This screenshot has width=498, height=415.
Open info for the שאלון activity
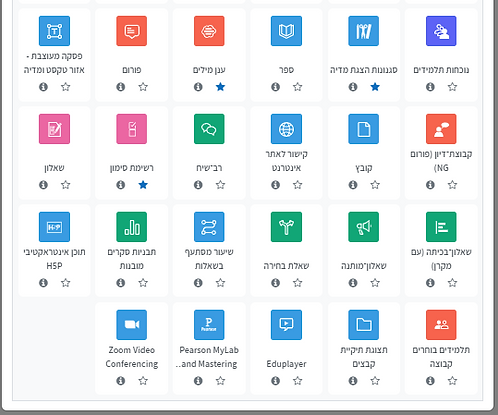point(43,185)
